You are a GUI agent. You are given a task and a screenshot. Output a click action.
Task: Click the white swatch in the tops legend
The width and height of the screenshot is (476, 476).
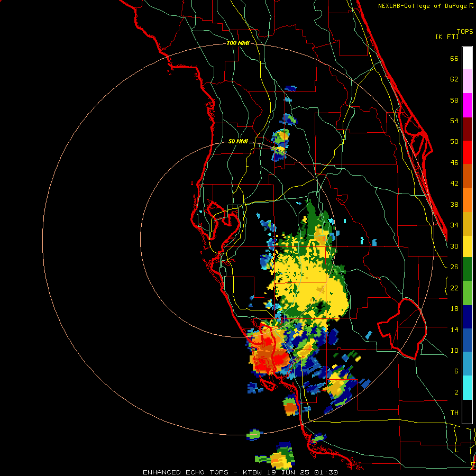click(467, 58)
